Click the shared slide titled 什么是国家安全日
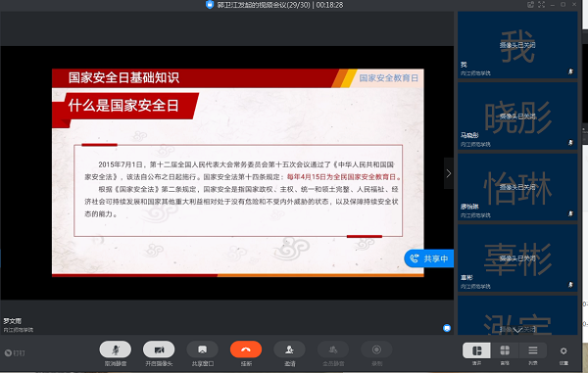588x373 pixels. point(238,172)
